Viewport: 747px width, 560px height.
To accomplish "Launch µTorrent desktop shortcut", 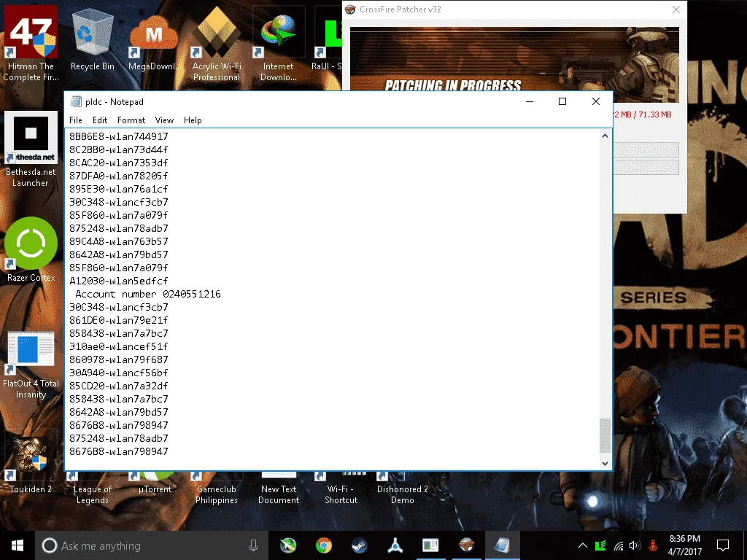I will pyautogui.click(x=155, y=482).
